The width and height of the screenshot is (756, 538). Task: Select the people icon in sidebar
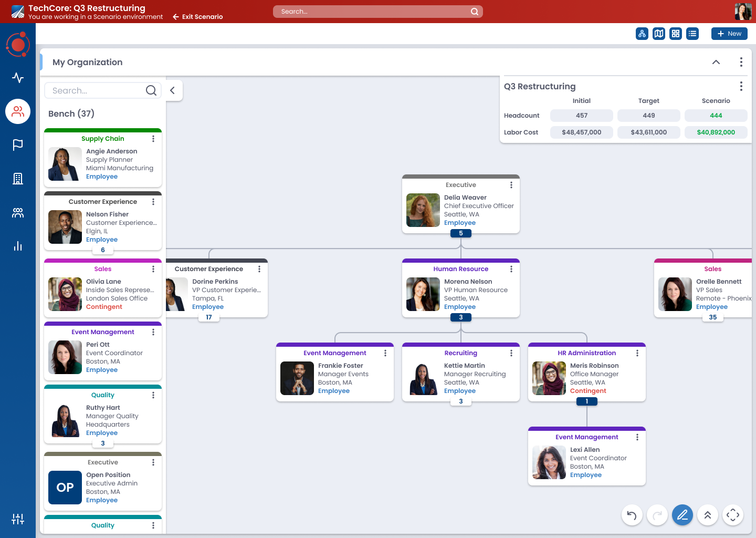click(18, 111)
